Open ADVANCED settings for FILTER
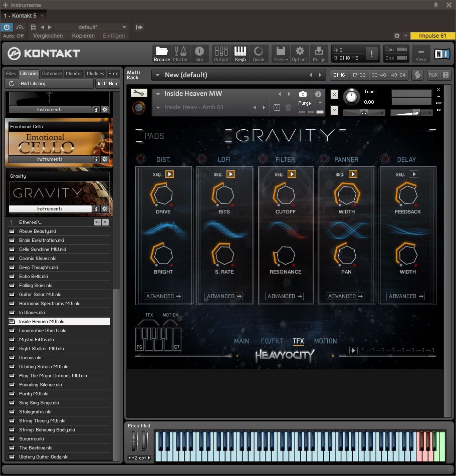 click(x=284, y=296)
